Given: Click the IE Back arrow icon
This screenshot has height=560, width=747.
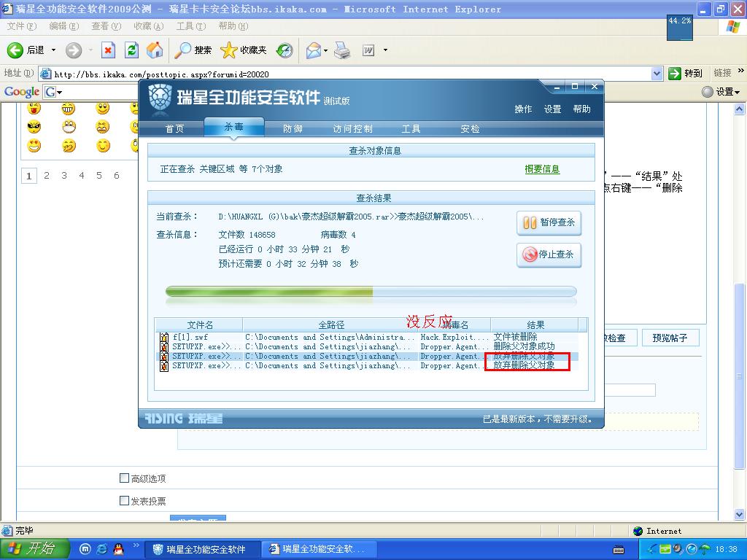Looking at the screenshot, I should [15, 50].
